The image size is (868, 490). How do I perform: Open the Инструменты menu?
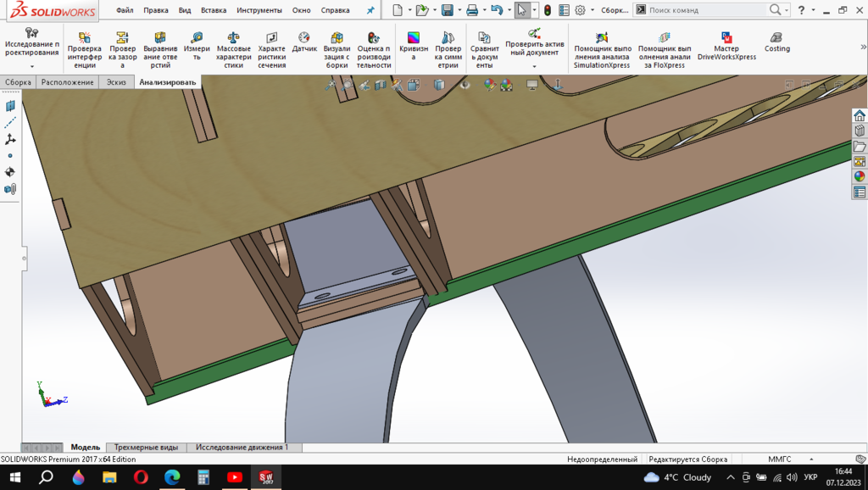259,10
